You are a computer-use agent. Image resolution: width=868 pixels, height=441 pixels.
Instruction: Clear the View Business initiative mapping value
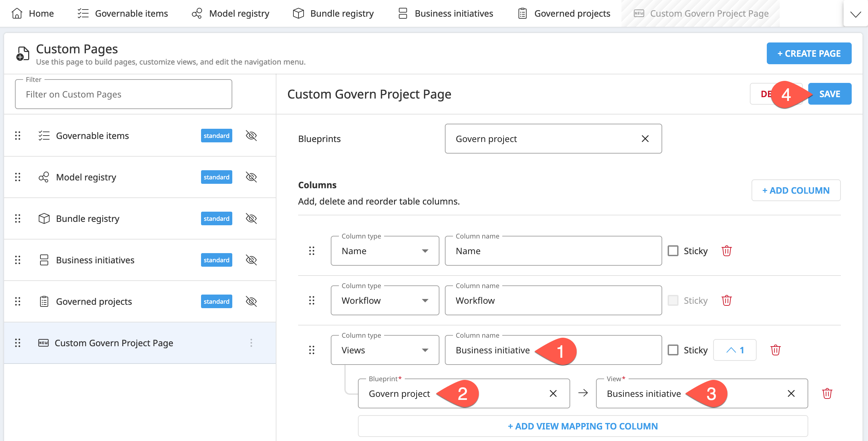click(x=791, y=393)
